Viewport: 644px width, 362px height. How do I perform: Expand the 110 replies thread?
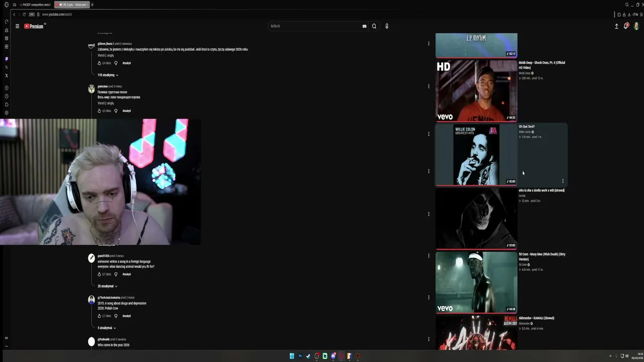108,75
